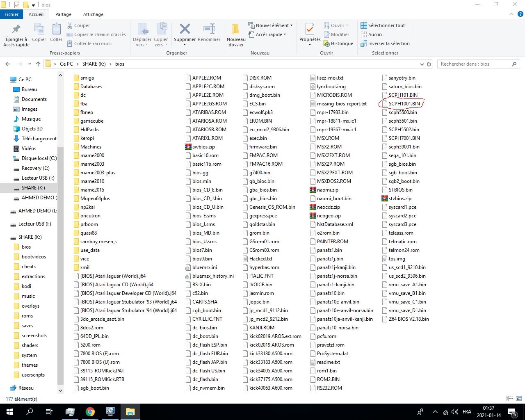The image size is (525, 420).
Task: Open the Fichier menu
Action: point(11,14)
